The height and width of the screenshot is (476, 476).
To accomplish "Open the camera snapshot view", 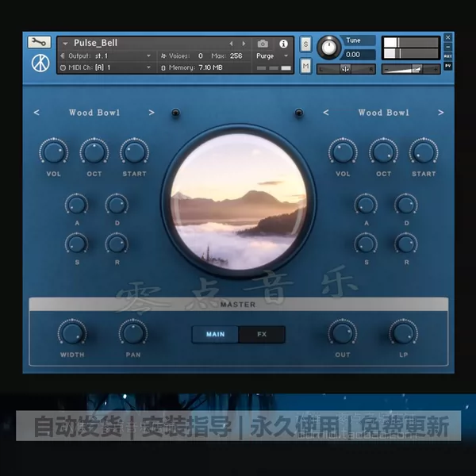I will (263, 44).
